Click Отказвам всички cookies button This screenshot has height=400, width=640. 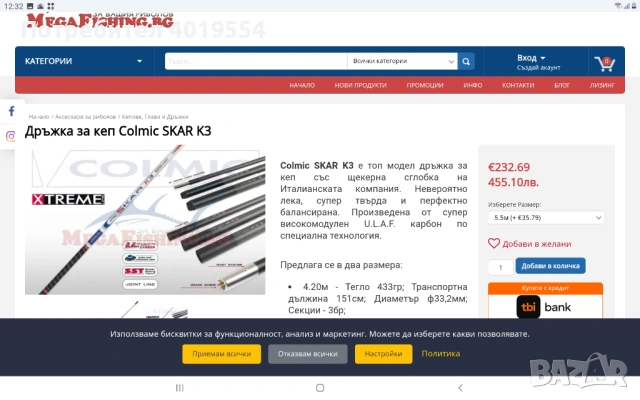(x=308, y=354)
